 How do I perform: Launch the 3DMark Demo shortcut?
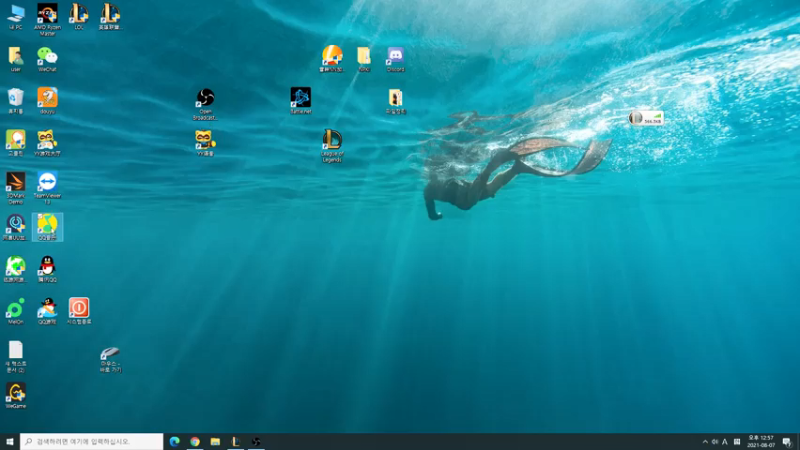point(16,188)
